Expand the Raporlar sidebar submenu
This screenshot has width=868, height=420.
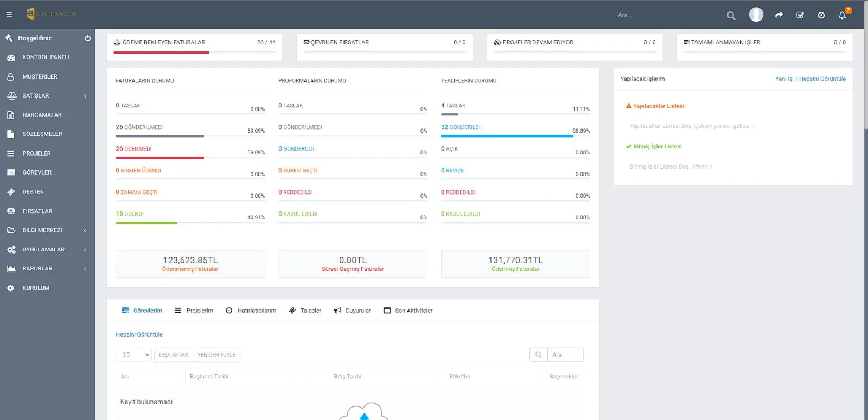[x=47, y=269]
